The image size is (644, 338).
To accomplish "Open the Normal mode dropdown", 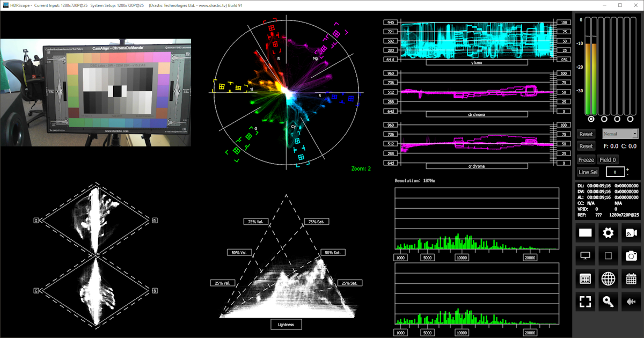I will point(620,134).
